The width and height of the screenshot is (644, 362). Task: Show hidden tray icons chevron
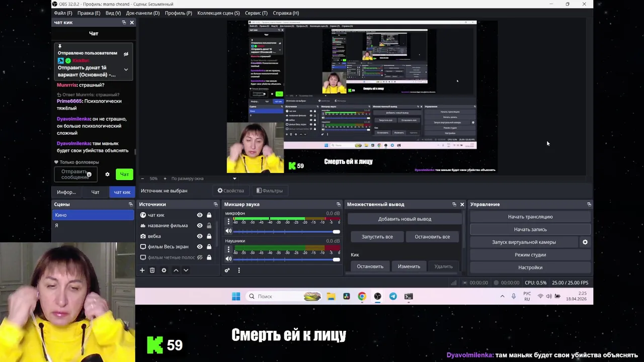tap(502, 297)
